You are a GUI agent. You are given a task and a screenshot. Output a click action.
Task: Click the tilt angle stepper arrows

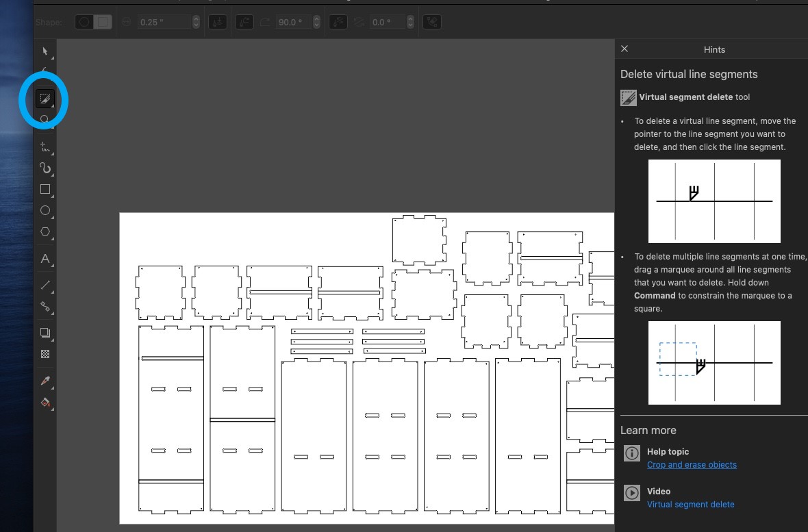[316, 22]
